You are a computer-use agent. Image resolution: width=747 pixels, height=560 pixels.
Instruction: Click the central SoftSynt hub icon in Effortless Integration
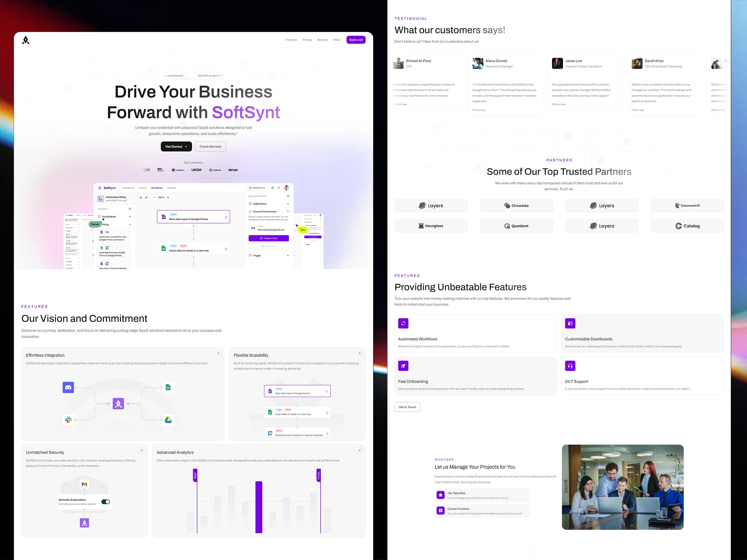[118, 404]
